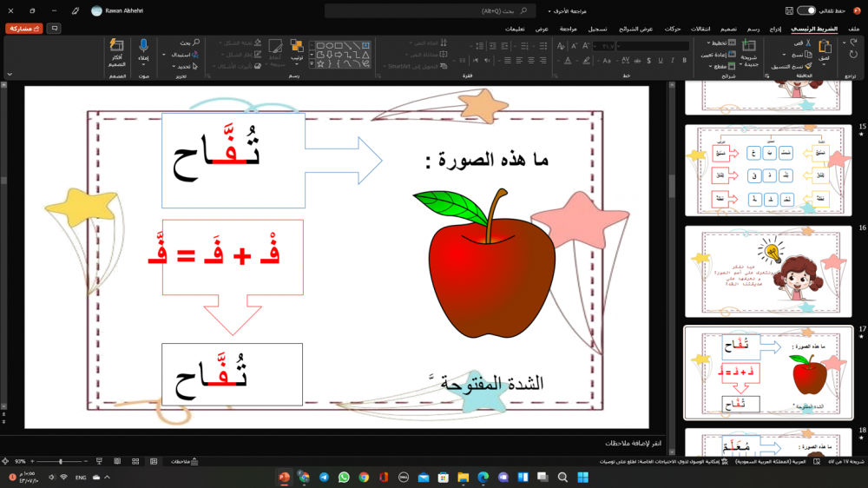Start slideshow from status bar icon
This screenshot has width=868, height=488.
tap(99, 461)
